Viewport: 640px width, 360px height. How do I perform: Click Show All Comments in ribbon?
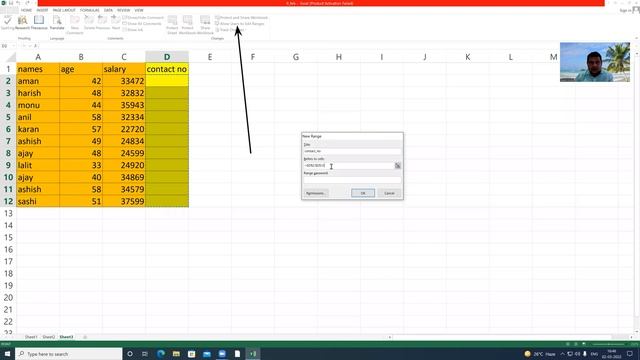pos(142,24)
